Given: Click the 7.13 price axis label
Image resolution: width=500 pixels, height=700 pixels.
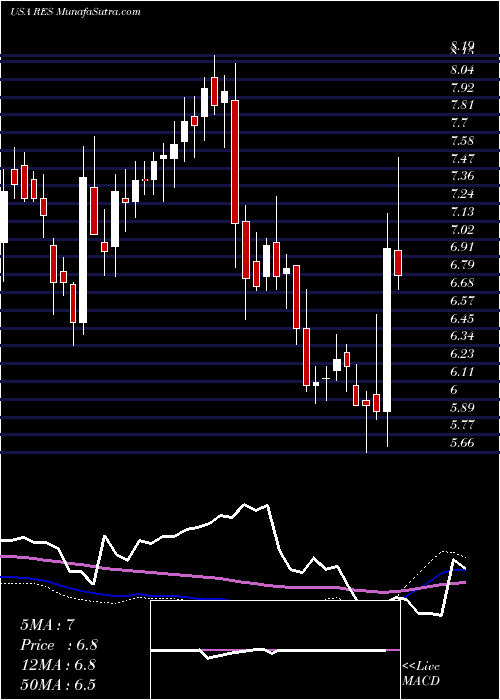Looking at the screenshot, I should coord(463,212).
